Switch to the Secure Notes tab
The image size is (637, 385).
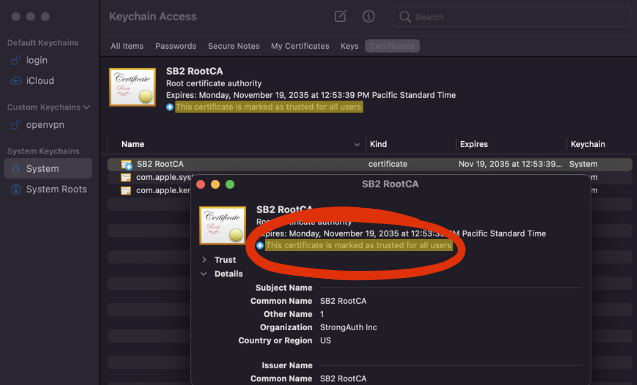(x=234, y=46)
